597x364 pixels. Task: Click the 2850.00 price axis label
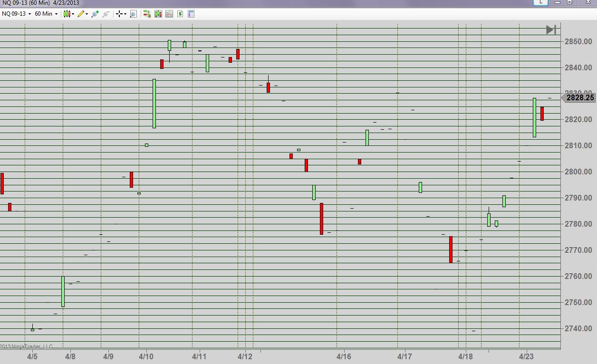[x=578, y=41]
